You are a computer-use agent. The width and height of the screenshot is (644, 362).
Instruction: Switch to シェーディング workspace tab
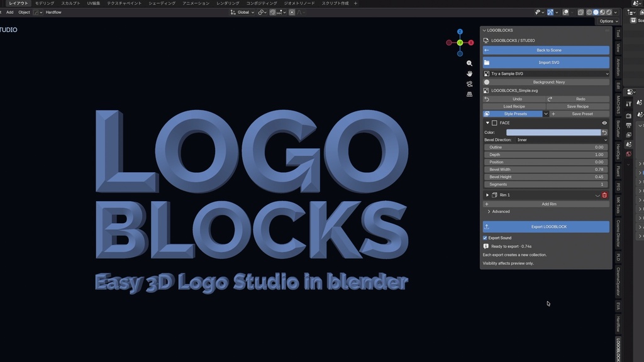[x=162, y=3]
